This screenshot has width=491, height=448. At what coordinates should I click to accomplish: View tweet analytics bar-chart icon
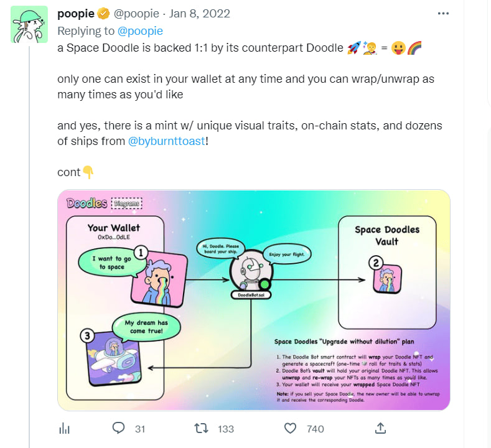(63, 428)
